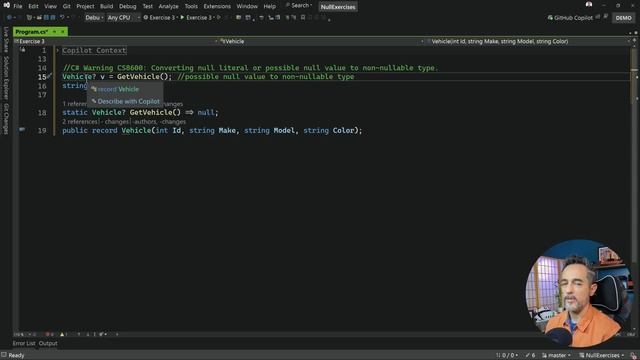
Task: Click the bookmark toolbar icon
Action: (303, 18)
